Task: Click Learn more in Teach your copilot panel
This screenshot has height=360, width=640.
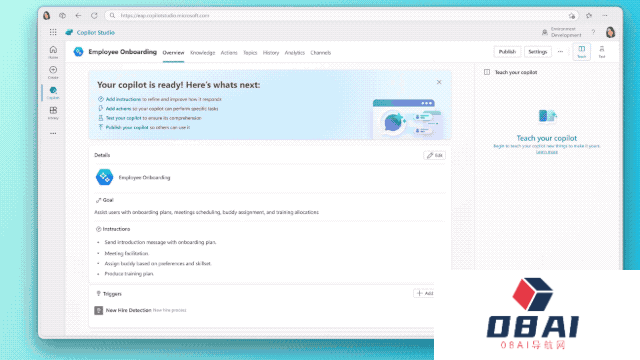Action: [x=547, y=152]
